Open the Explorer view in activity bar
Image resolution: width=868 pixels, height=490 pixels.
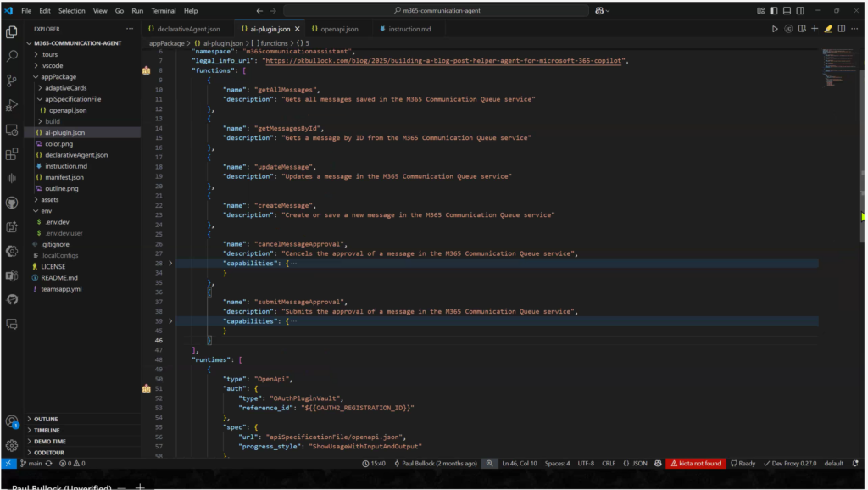coord(12,32)
